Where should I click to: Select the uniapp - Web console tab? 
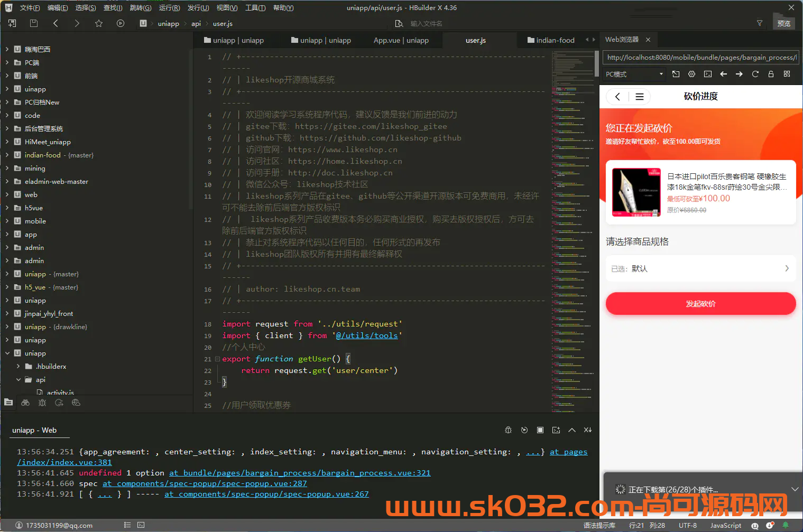[34, 430]
